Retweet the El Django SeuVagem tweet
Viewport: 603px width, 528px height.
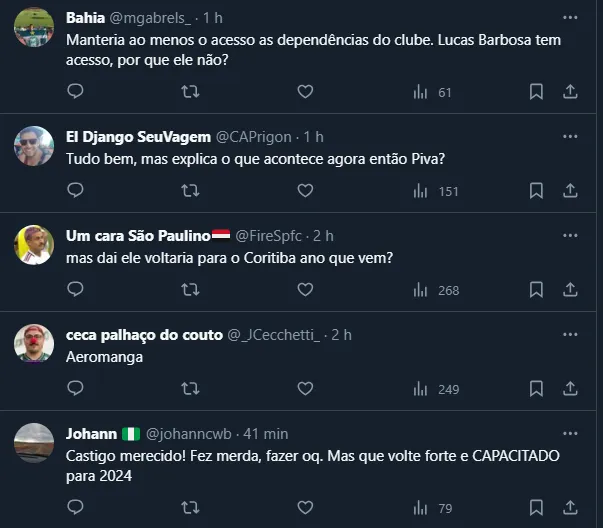pyautogui.click(x=190, y=190)
